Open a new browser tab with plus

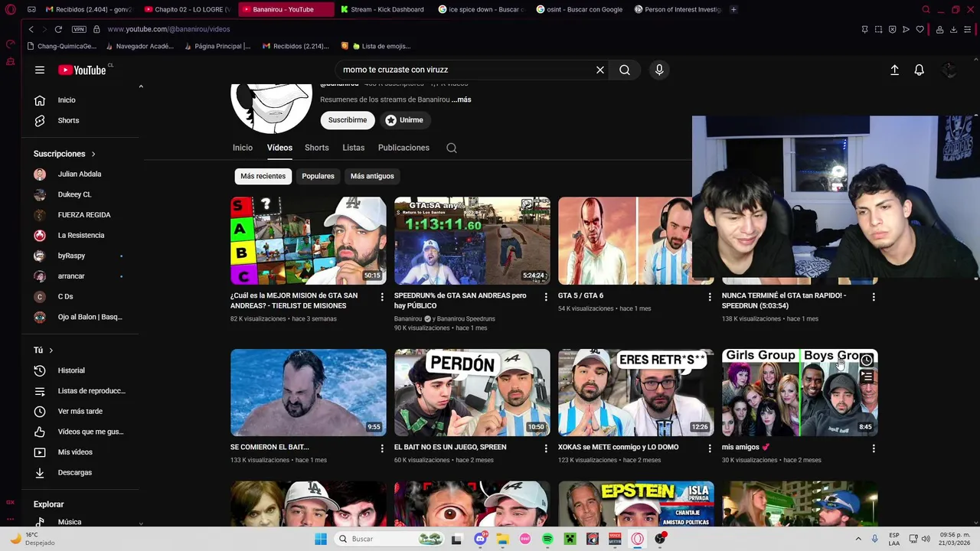click(733, 9)
